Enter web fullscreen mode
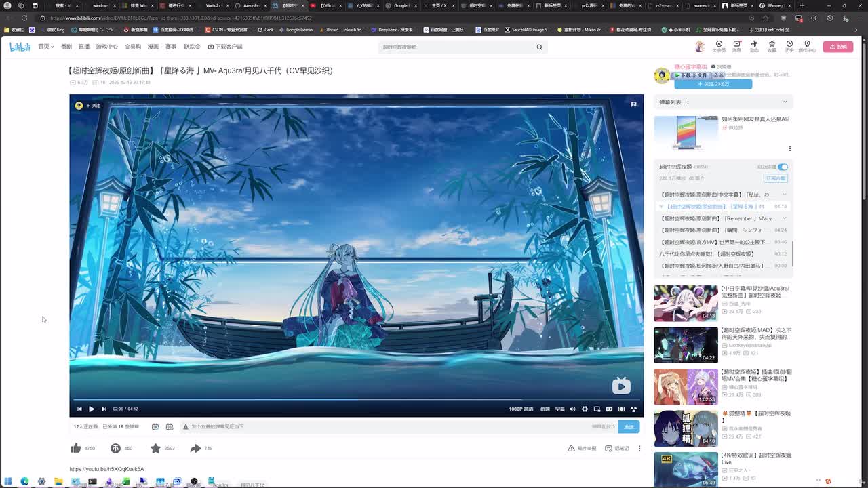Viewport: 868px width, 488px height. 621,409
